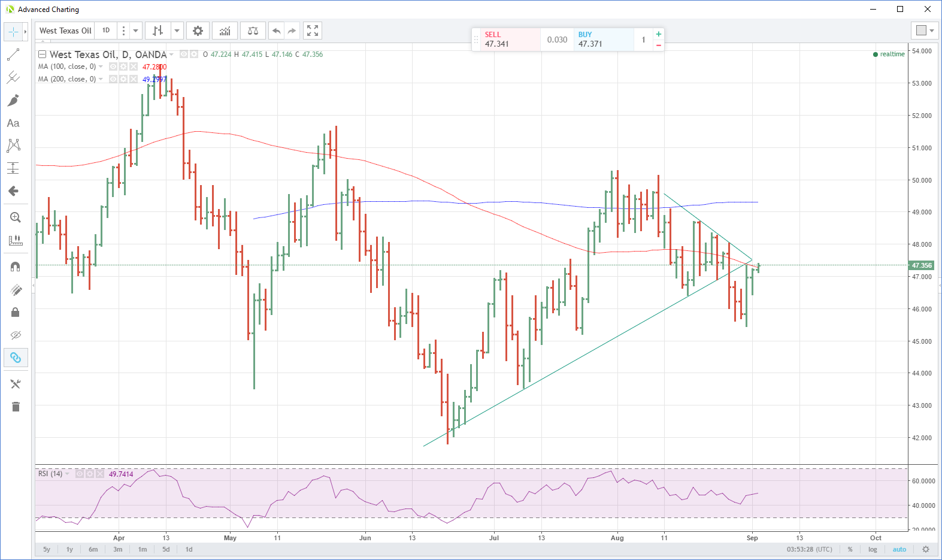Image resolution: width=942 pixels, height=560 pixels.
Task: Open RSI (14) dropdown arrow
Action: [67, 474]
